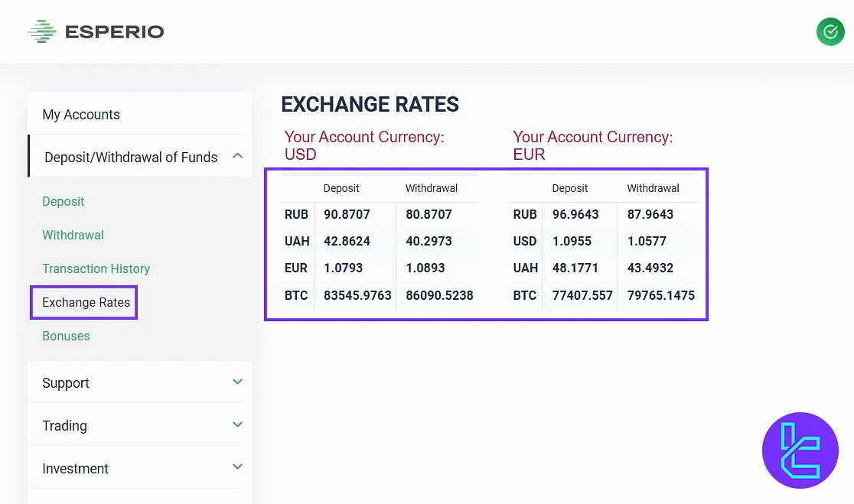Click the green verified checkmark icon

click(830, 31)
